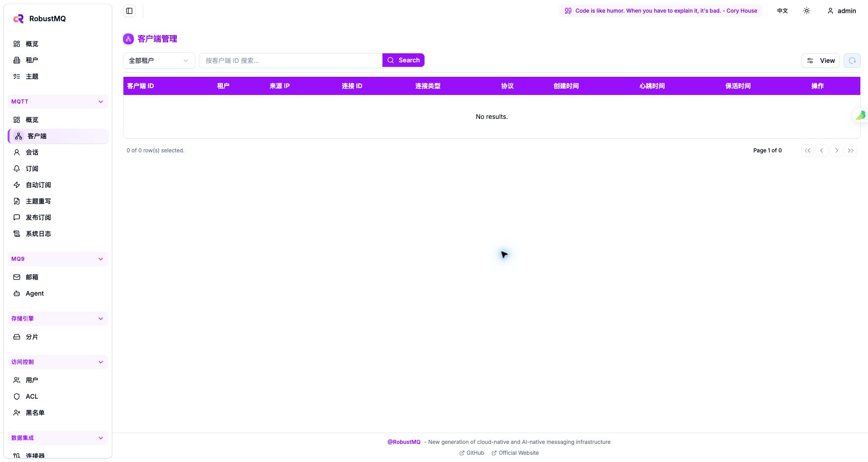
Task: Focus the client ID search field
Action: point(291,61)
